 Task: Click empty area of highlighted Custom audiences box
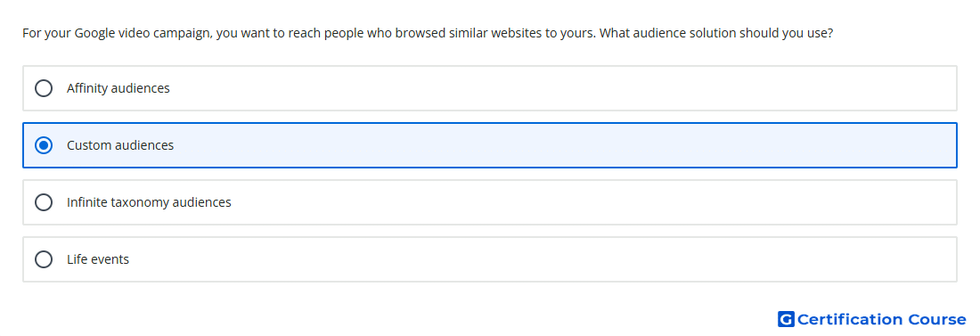point(562,145)
